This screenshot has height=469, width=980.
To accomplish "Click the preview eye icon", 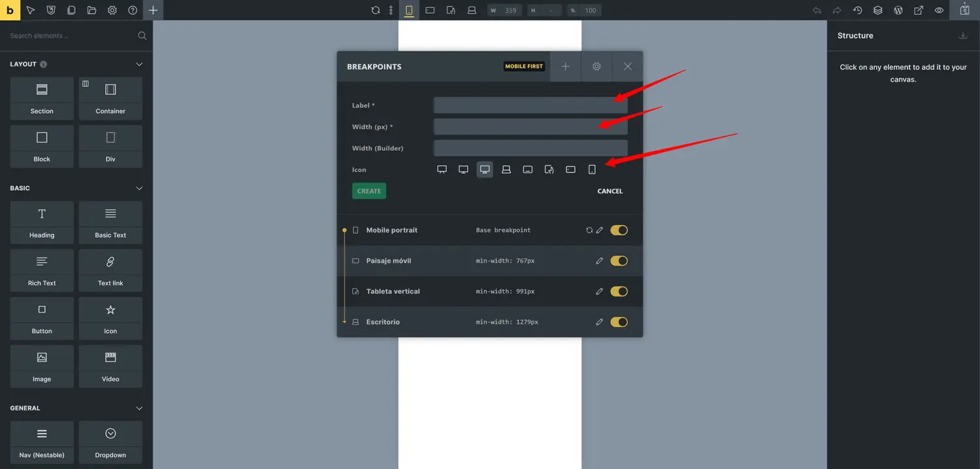I will (x=939, y=10).
